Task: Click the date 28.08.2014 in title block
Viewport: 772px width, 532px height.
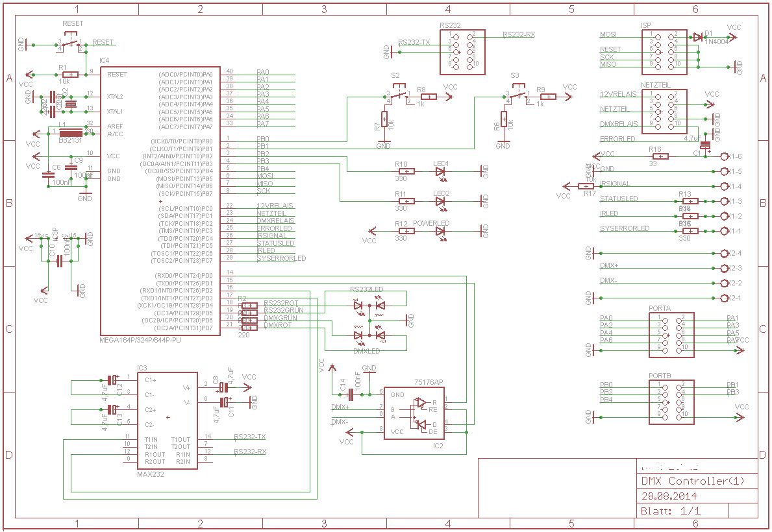Action: pos(669,496)
